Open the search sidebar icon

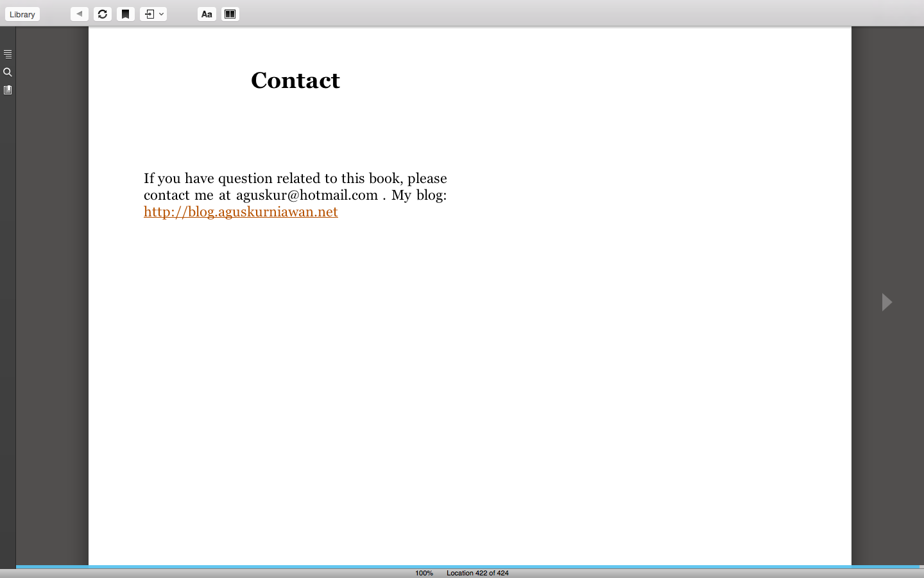8,72
